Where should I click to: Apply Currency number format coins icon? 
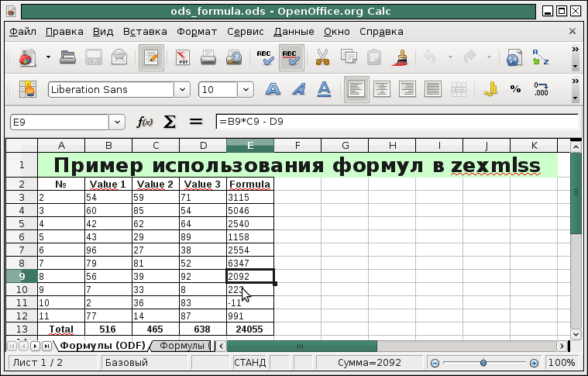coord(490,89)
